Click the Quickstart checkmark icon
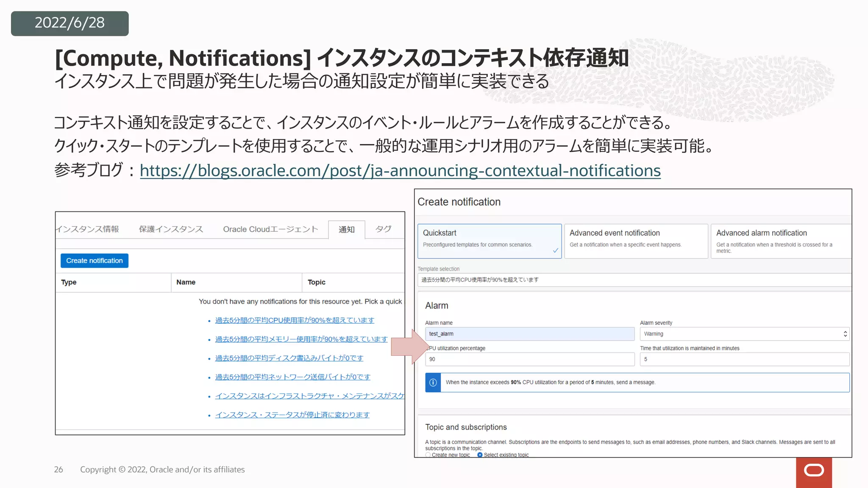 click(555, 250)
